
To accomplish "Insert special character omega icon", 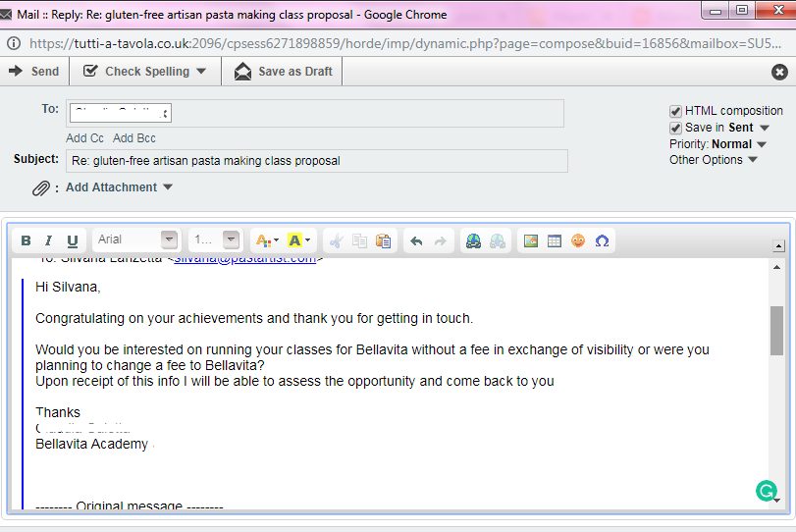I will click(x=602, y=240).
